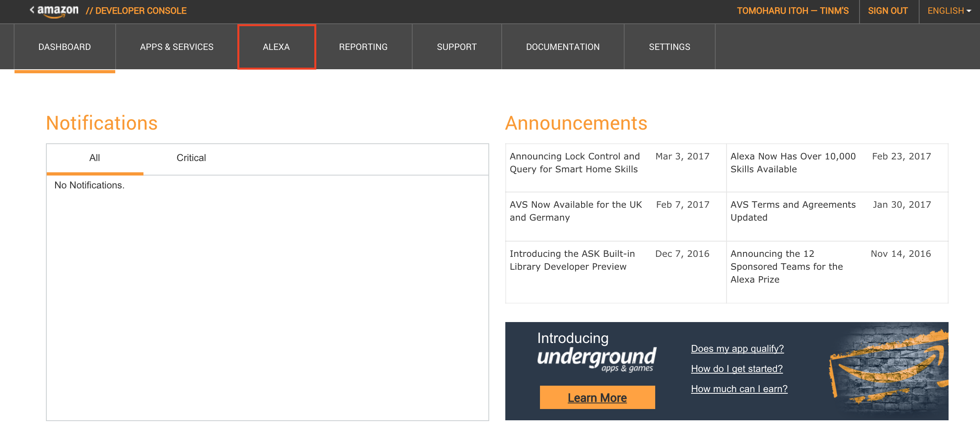
Task: Click Does my app qualify link
Action: [737, 347]
